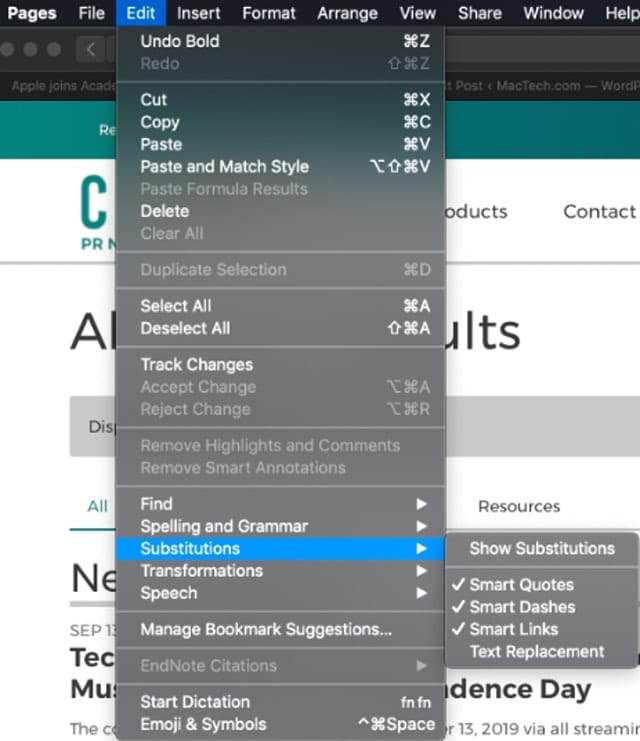Select Undo Bold from Edit menu
Viewport: 640px width, 741px height.
180,41
